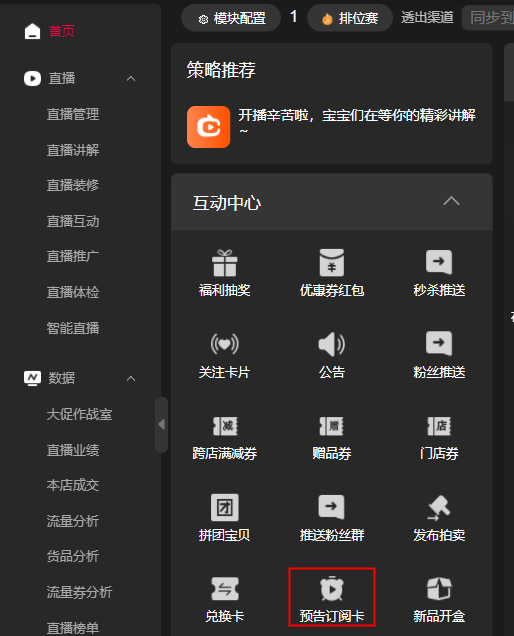The height and width of the screenshot is (636, 514).
Task: Go to 首页 in the sidebar
Action: (62, 31)
